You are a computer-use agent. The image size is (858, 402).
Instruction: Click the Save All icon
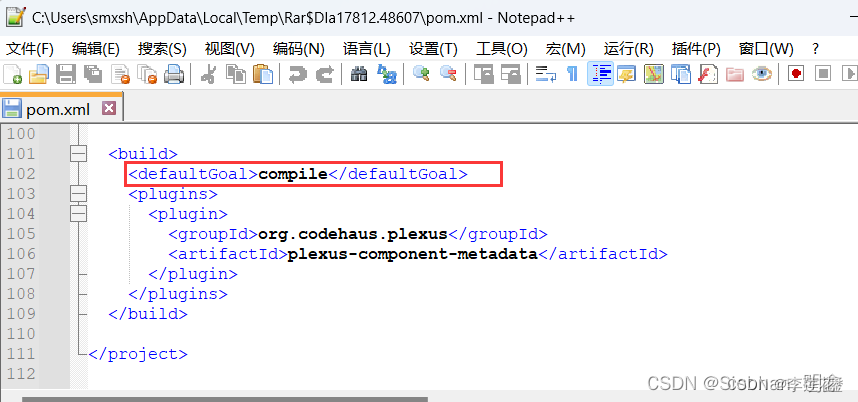tap(92, 74)
